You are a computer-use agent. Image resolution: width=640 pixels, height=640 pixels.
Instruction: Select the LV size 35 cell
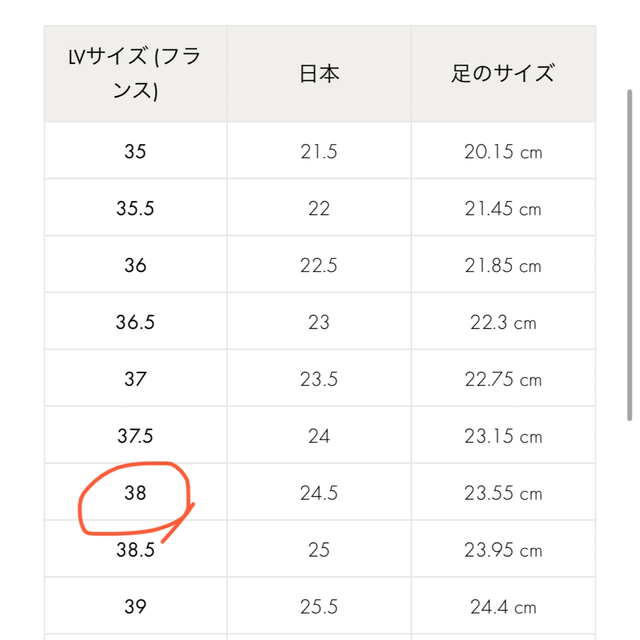[x=135, y=151]
